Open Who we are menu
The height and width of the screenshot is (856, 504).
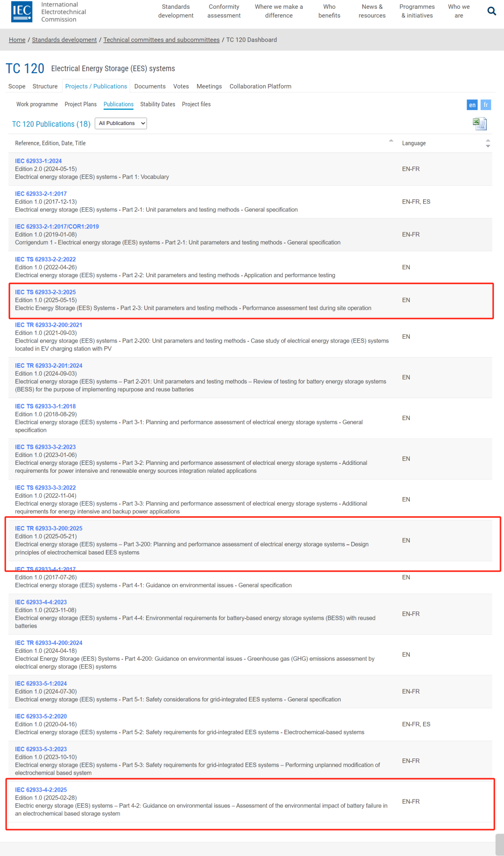pyautogui.click(x=459, y=11)
